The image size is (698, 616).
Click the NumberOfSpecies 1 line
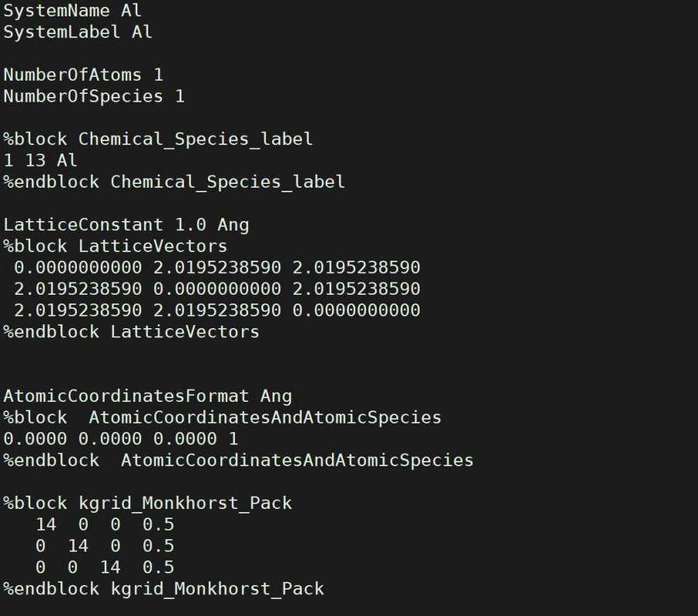point(94,96)
